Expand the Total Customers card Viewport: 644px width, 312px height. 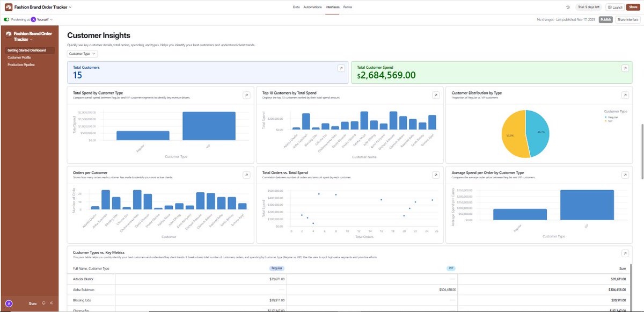340,68
